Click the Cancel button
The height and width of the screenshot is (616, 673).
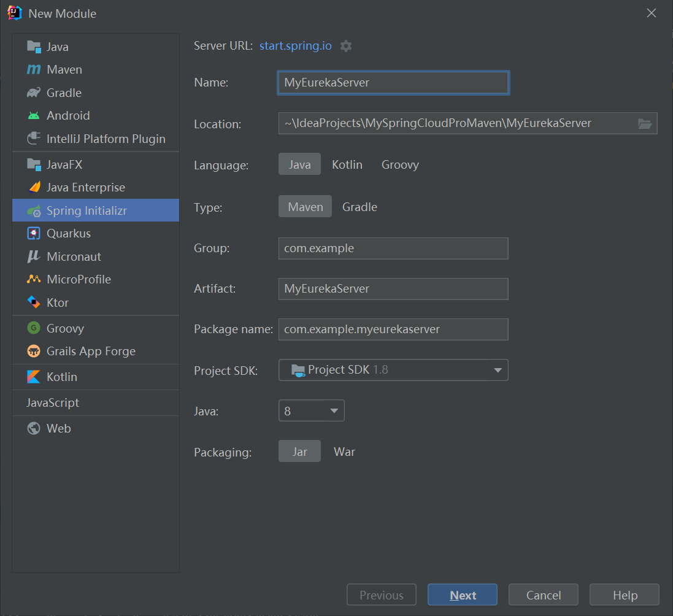(x=544, y=595)
